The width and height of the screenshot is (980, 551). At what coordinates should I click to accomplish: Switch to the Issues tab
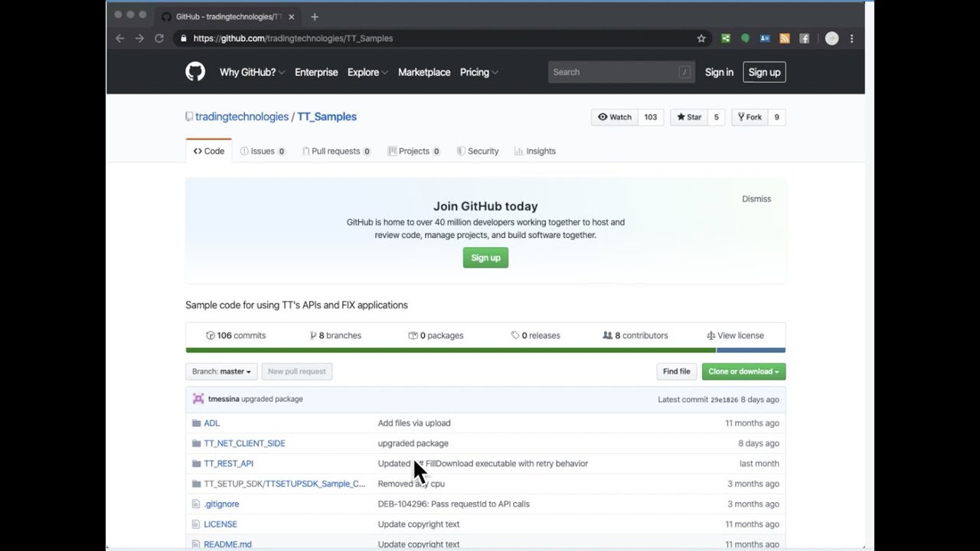[263, 151]
